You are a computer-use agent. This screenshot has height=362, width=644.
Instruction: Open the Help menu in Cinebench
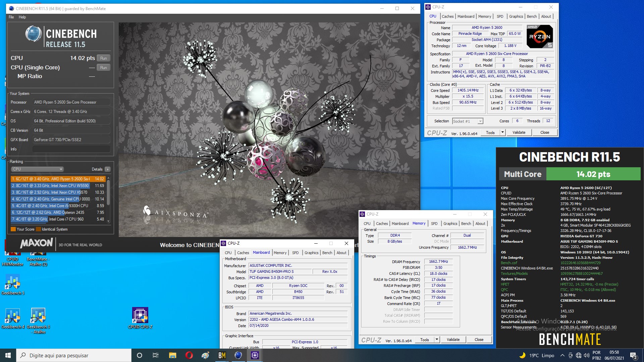tap(22, 17)
